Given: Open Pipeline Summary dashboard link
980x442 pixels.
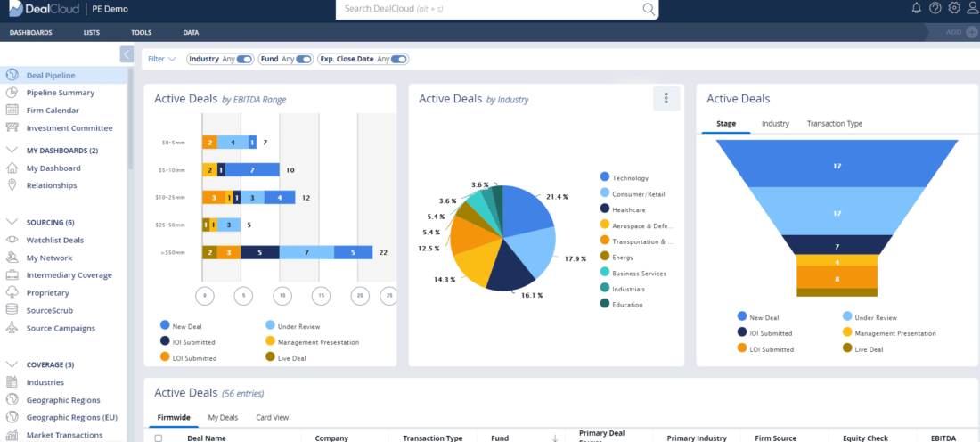Looking at the screenshot, I should [x=60, y=93].
